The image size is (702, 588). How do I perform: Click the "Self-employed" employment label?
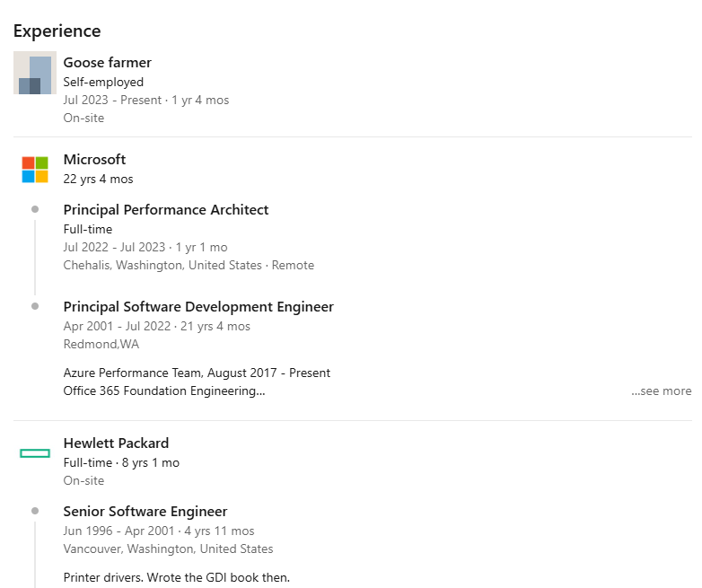(x=103, y=83)
